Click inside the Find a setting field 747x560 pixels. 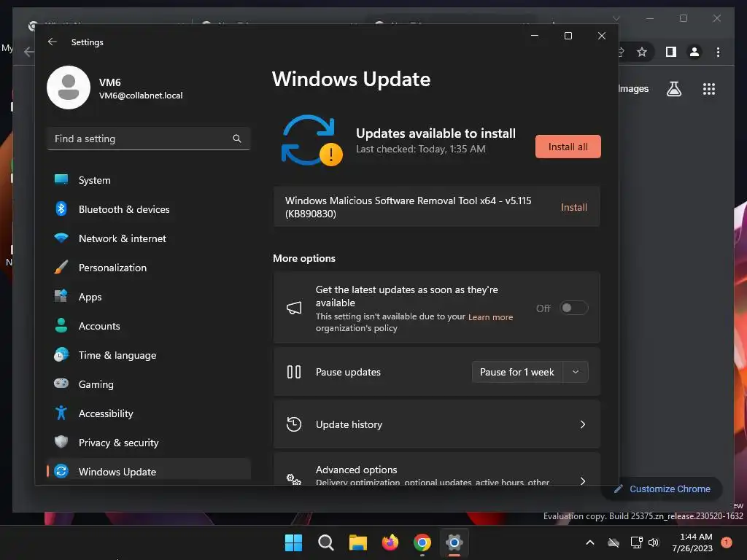pos(149,139)
